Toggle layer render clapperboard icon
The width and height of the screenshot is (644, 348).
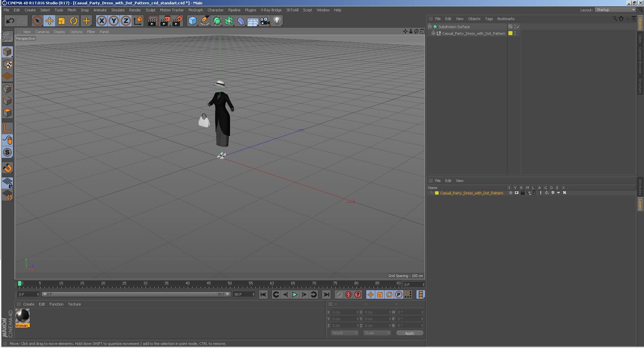pyautogui.click(x=522, y=193)
